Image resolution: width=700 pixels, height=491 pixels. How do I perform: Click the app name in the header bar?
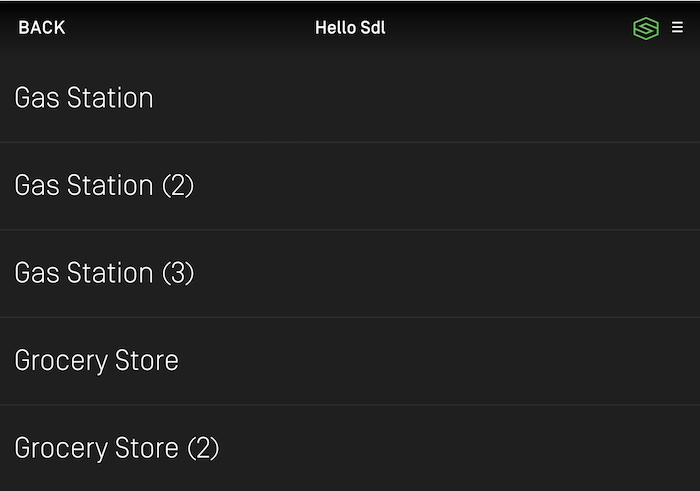350,28
